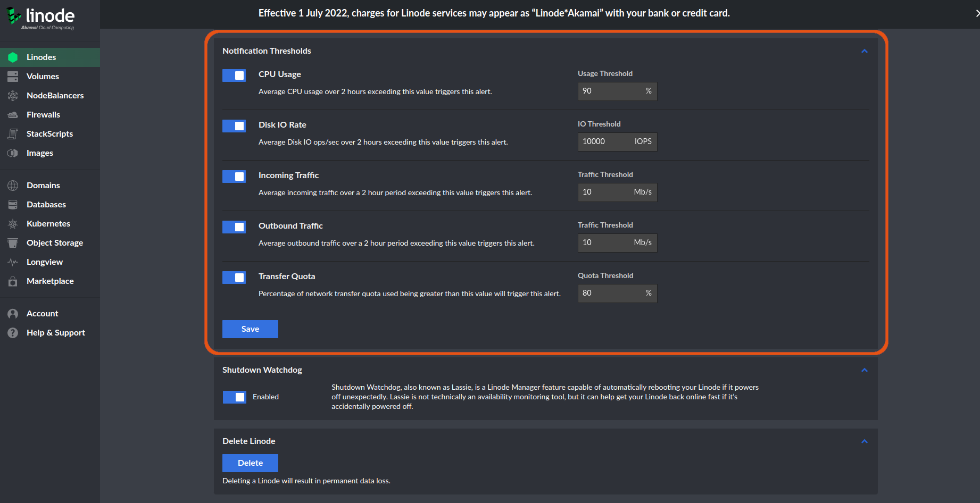Click the Firewalls icon in sidebar

13,115
